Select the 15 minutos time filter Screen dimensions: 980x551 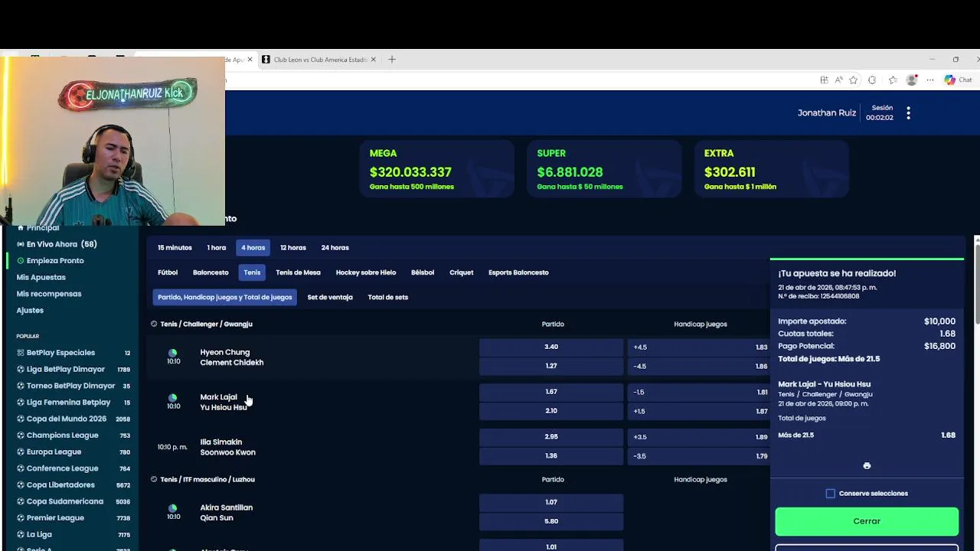(175, 248)
